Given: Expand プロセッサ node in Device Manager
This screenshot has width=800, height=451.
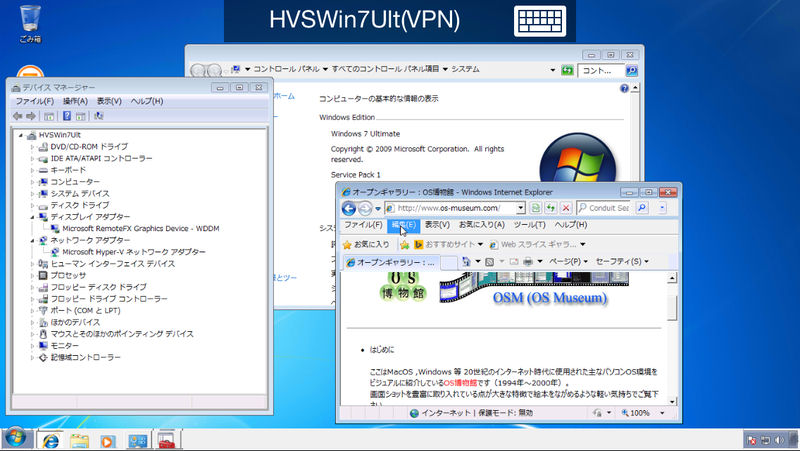Looking at the screenshot, I should pyautogui.click(x=32, y=275).
